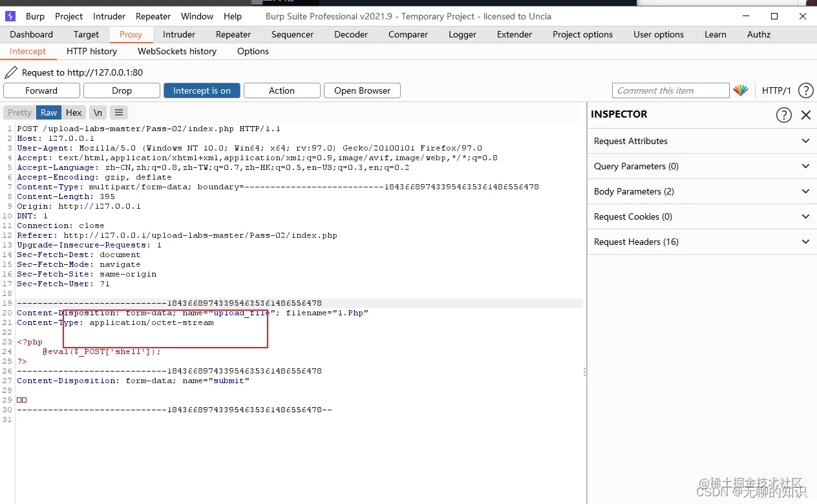Open the User options tab
Screen dimensions: 817x504
[659, 34]
